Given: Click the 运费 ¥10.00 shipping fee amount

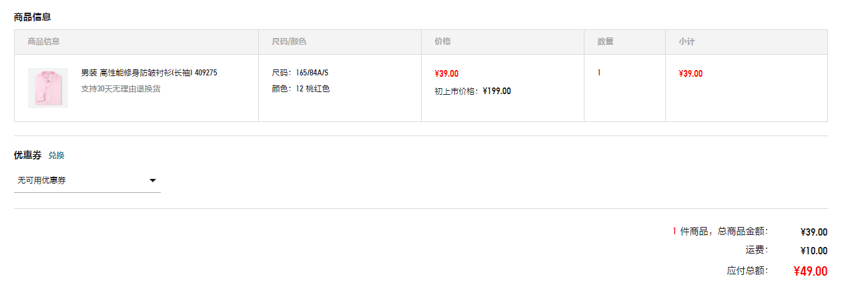Looking at the screenshot, I should tap(814, 251).
